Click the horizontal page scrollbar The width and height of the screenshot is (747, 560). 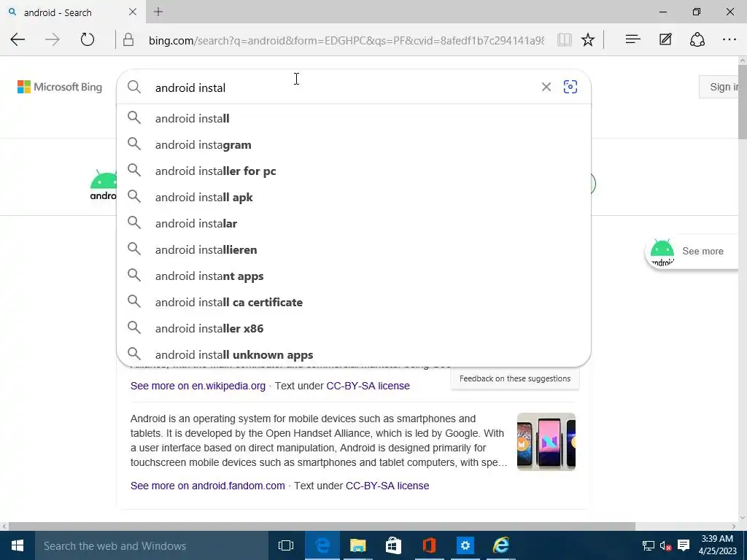coord(322,526)
